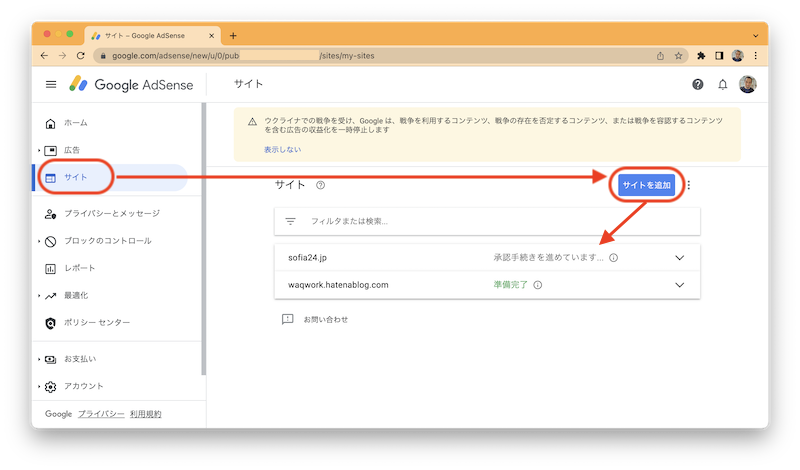Open the help question mark icon in header

click(x=697, y=85)
